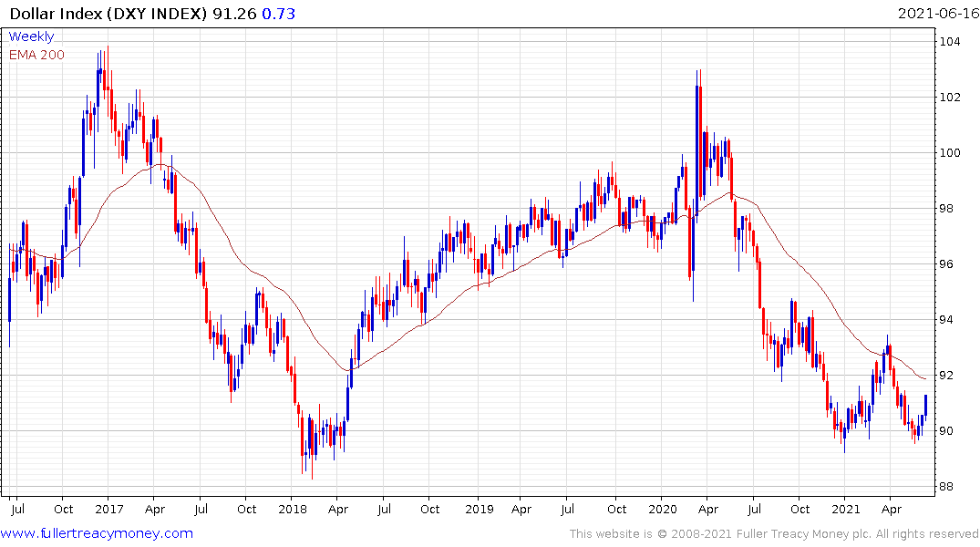This screenshot has height=547, width=980.
Task: Click the 100 price axis label
Action: [x=950, y=152]
